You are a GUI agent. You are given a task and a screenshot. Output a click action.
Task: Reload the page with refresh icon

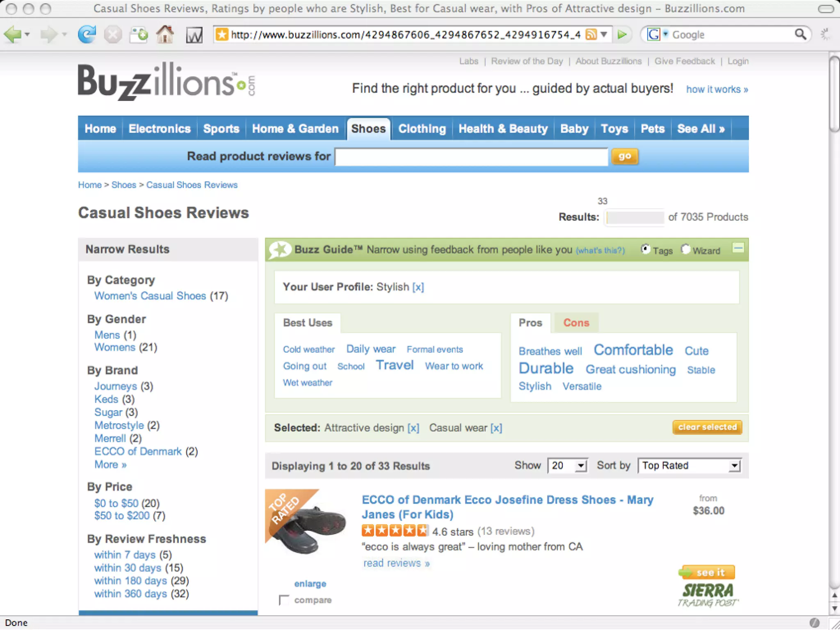[x=87, y=34]
